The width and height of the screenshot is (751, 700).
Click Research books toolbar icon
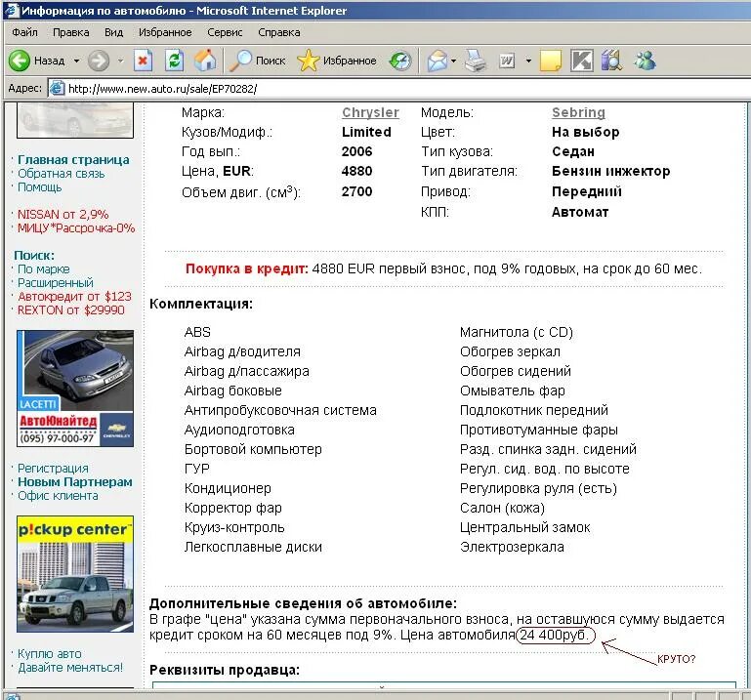[x=611, y=61]
